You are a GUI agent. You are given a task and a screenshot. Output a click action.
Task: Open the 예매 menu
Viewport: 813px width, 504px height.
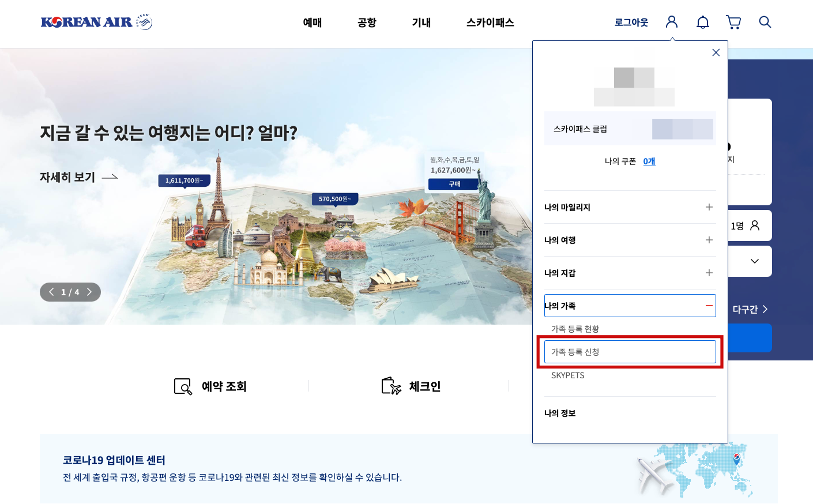click(x=312, y=22)
